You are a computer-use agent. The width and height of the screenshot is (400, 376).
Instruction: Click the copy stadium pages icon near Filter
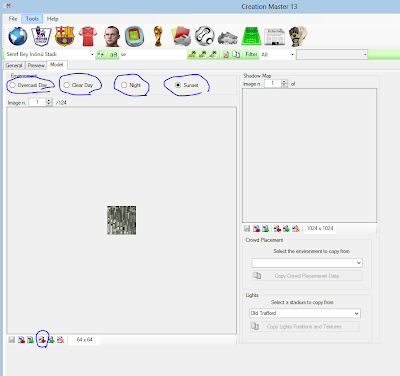[236, 54]
